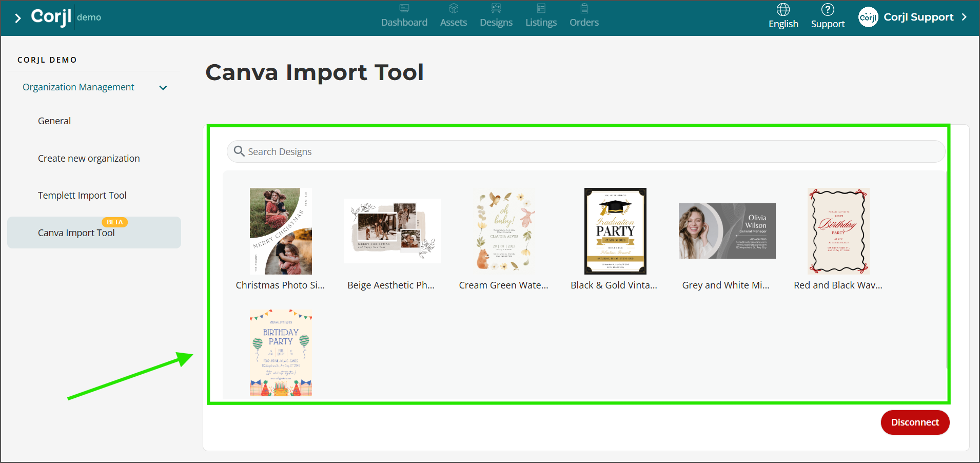The width and height of the screenshot is (980, 463).
Task: Open the Support link label
Action: [x=828, y=24]
